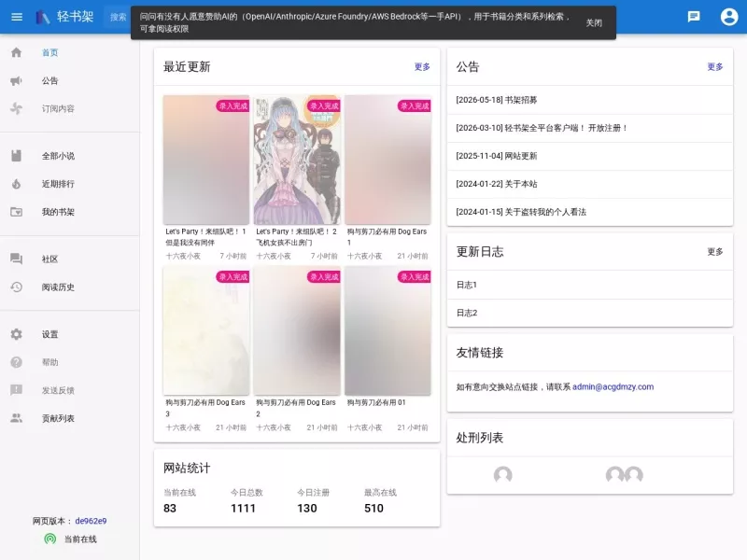Click the 今日总数 value 1111
Image resolution: width=747 pixels, height=560 pixels.
[x=243, y=508]
